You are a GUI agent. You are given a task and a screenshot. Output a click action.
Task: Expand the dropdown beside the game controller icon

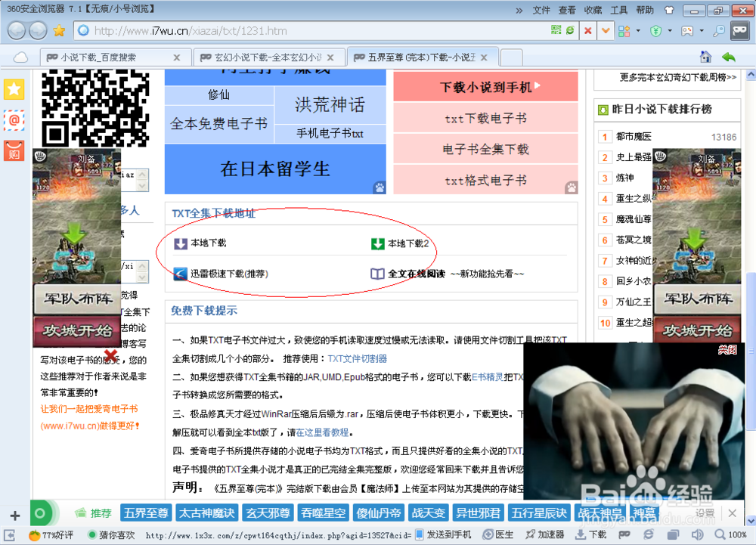pos(701,30)
